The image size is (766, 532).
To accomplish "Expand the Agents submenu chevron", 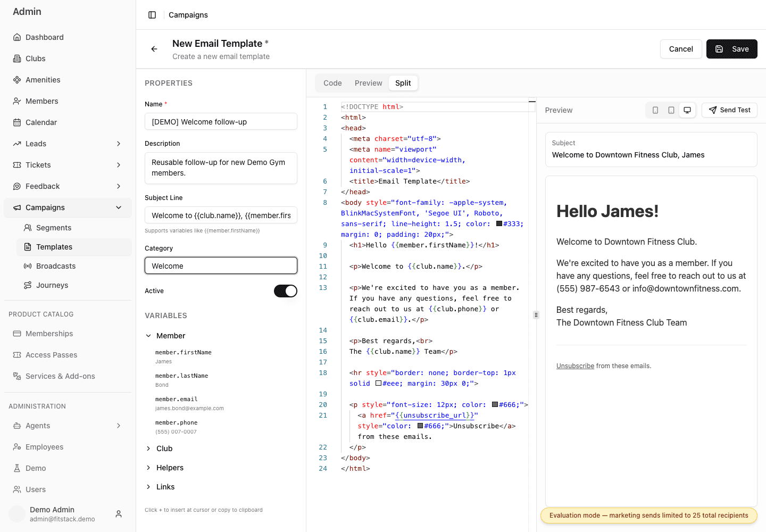I will coord(119,426).
